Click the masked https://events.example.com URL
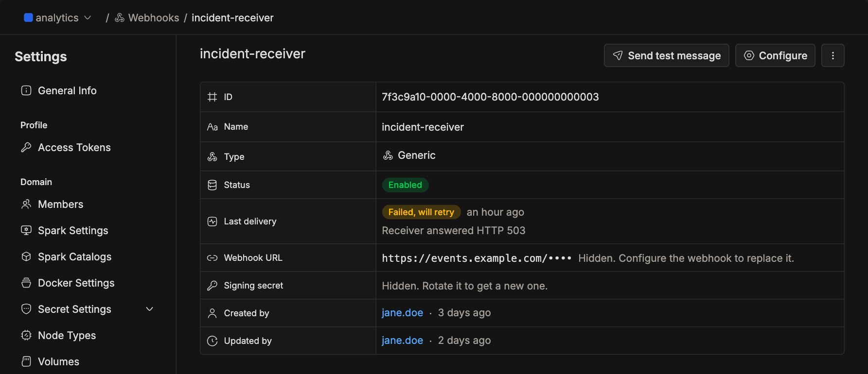This screenshot has height=374, width=868. [x=477, y=258]
